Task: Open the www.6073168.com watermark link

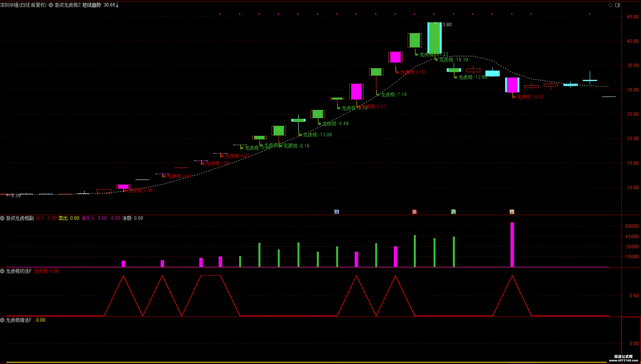Action: (x=623, y=360)
